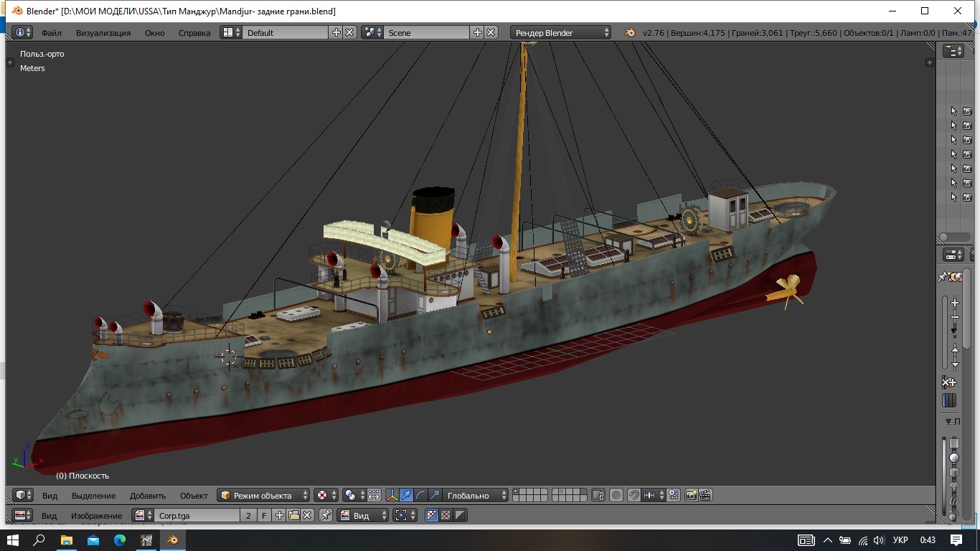Open the Режим объекта mode dropdown
The width and height of the screenshot is (980, 551).
tap(264, 495)
